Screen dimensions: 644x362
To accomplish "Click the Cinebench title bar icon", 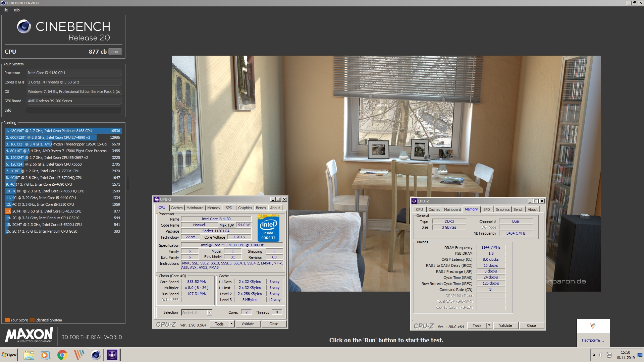I will 3,3.
